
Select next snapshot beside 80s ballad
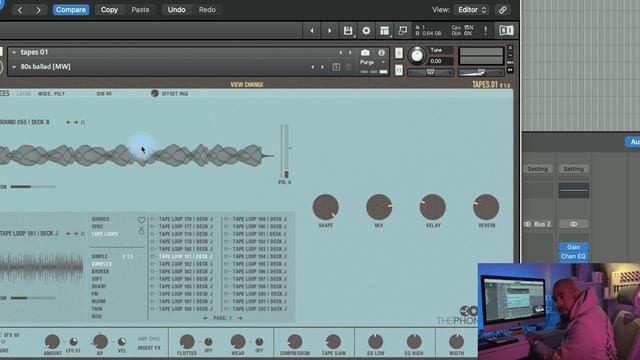pyautogui.click(x=322, y=67)
